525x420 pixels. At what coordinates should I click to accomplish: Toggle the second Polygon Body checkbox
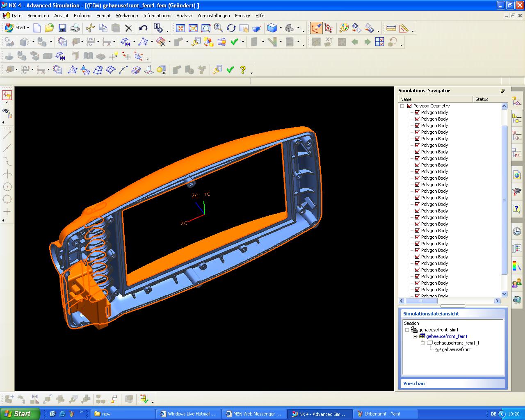417,119
